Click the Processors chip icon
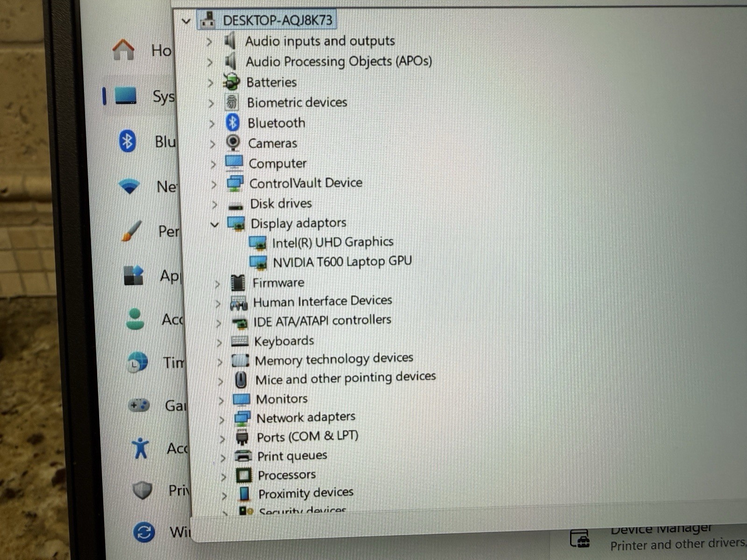This screenshot has width=747, height=560. (x=244, y=475)
